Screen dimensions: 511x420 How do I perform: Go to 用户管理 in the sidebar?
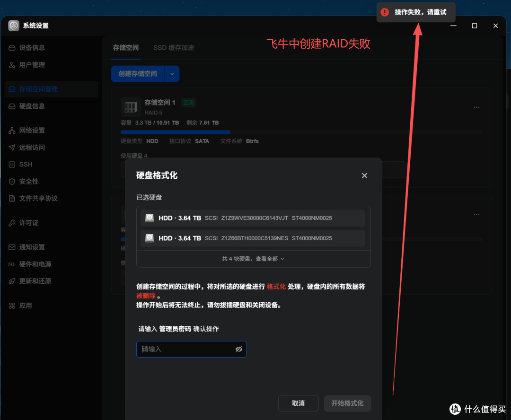(x=32, y=65)
